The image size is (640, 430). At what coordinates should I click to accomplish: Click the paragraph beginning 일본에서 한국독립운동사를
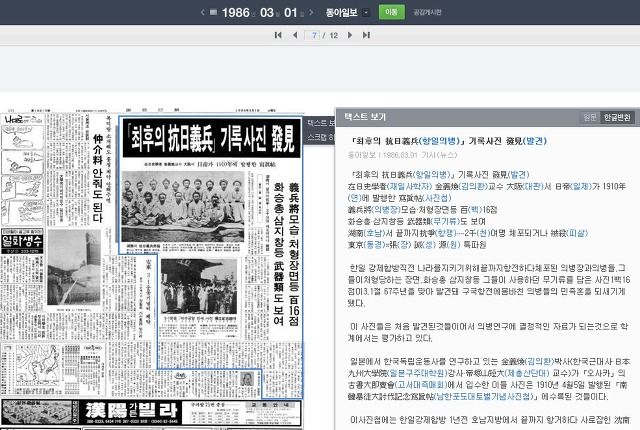tap(489, 379)
